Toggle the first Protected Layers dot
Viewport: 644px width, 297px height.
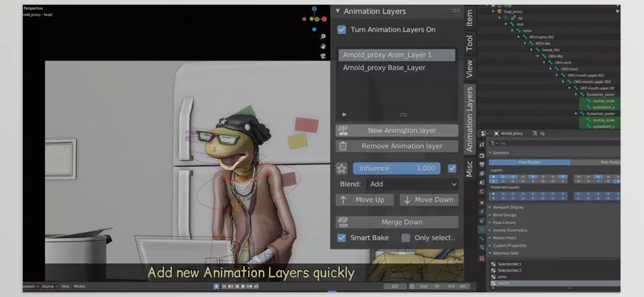pyautogui.click(x=494, y=194)
